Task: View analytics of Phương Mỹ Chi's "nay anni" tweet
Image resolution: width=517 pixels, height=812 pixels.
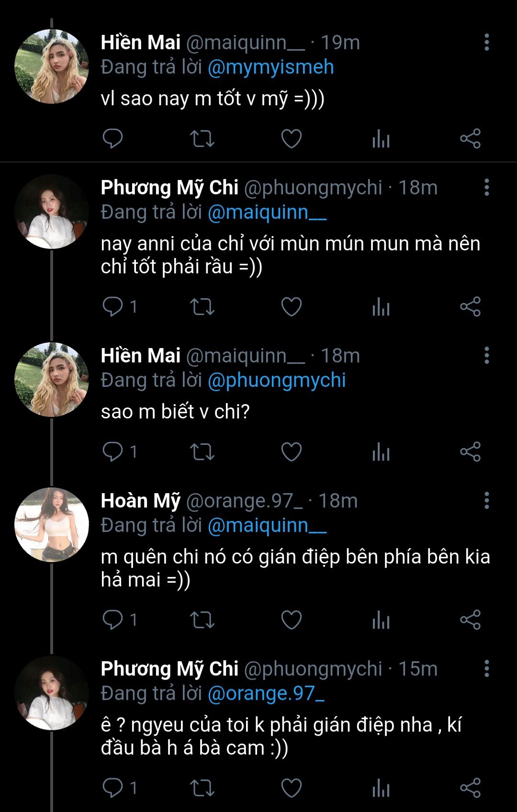Action: pyautogui.click(x=381, y=307)
